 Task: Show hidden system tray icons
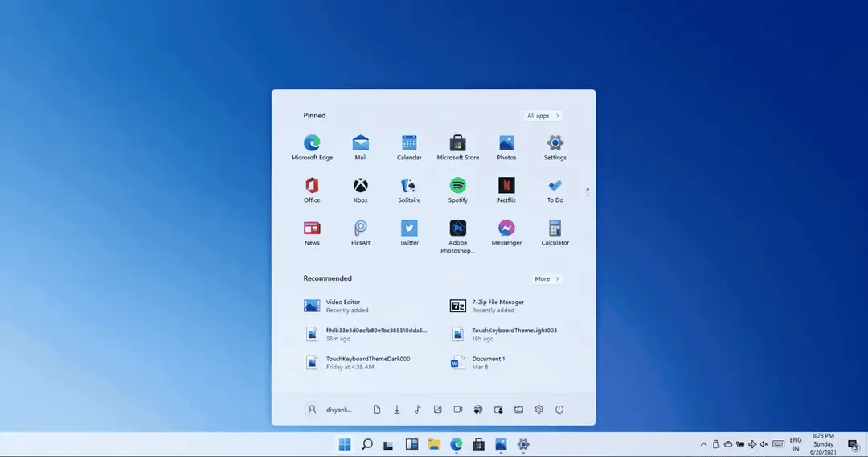point(703,444)
